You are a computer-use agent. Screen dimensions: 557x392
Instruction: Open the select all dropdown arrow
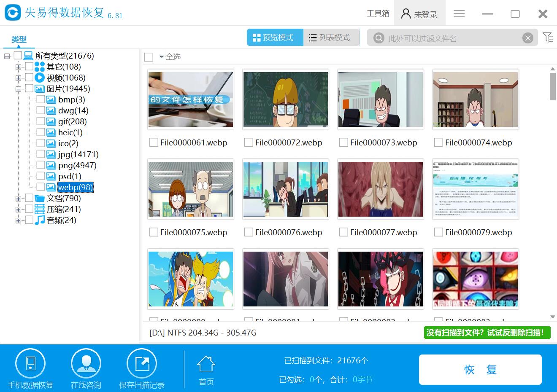tap(161, 57)
